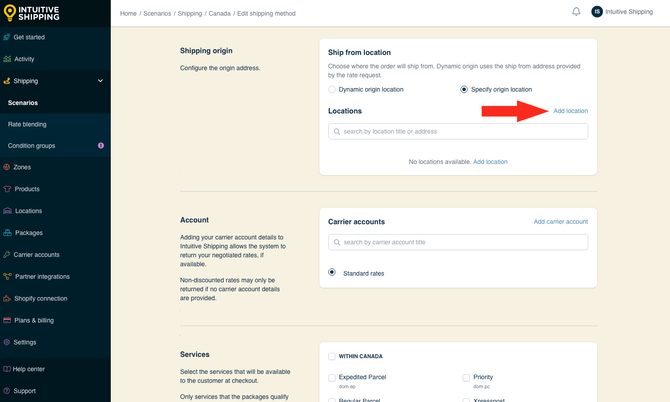Image resolution: width=670 pixels, height=402 pixels.
Task: Click the Products shirt icon
Action: (x=7, y=189)
